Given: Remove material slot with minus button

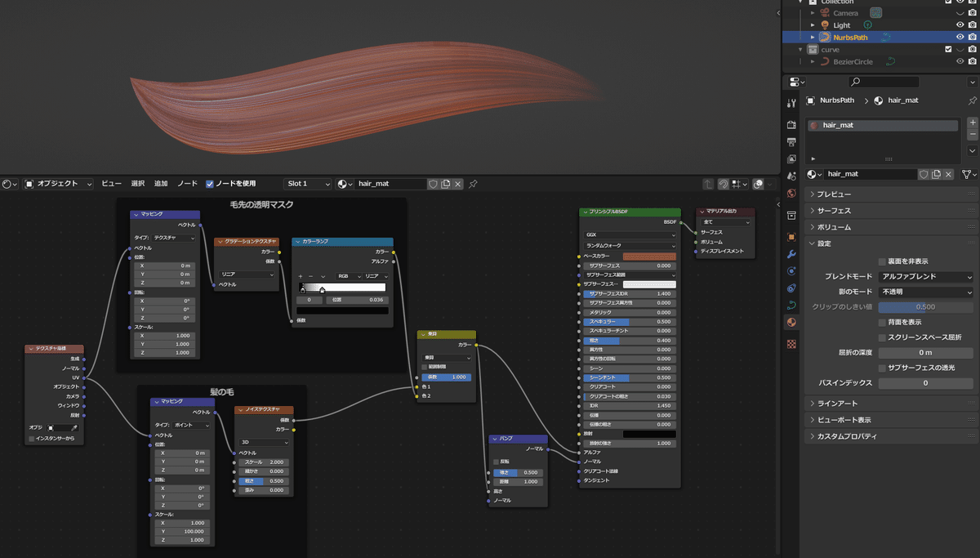Looking at the screenshot, I should pos(972,134).
